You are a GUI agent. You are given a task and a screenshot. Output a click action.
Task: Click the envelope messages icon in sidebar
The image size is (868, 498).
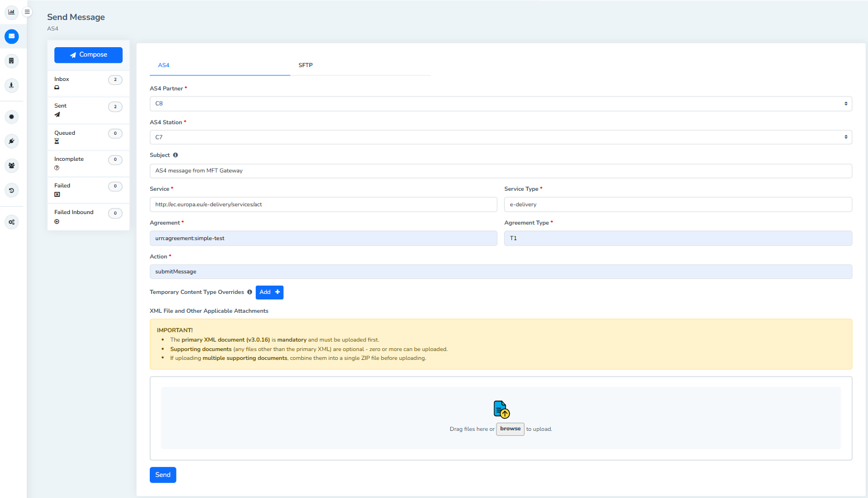(11, 37)
